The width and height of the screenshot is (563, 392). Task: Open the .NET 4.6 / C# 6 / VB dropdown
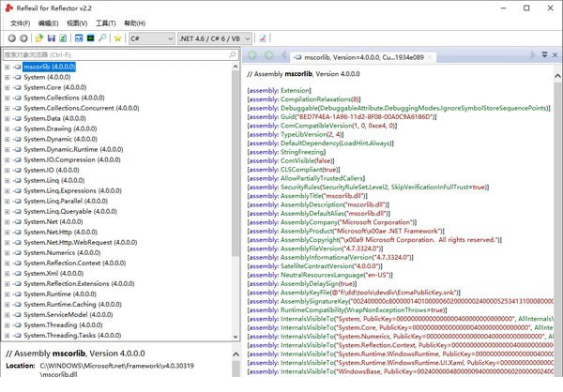point(215,38)
